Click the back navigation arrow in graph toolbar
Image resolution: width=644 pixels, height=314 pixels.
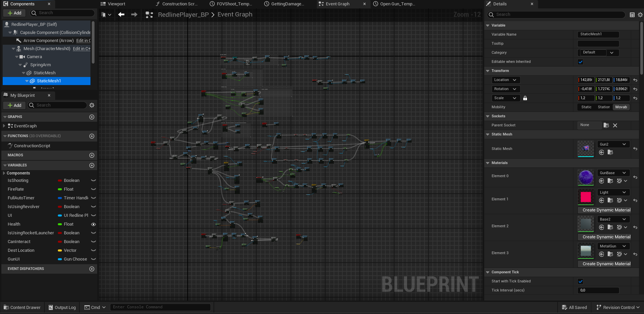(121, 14)
